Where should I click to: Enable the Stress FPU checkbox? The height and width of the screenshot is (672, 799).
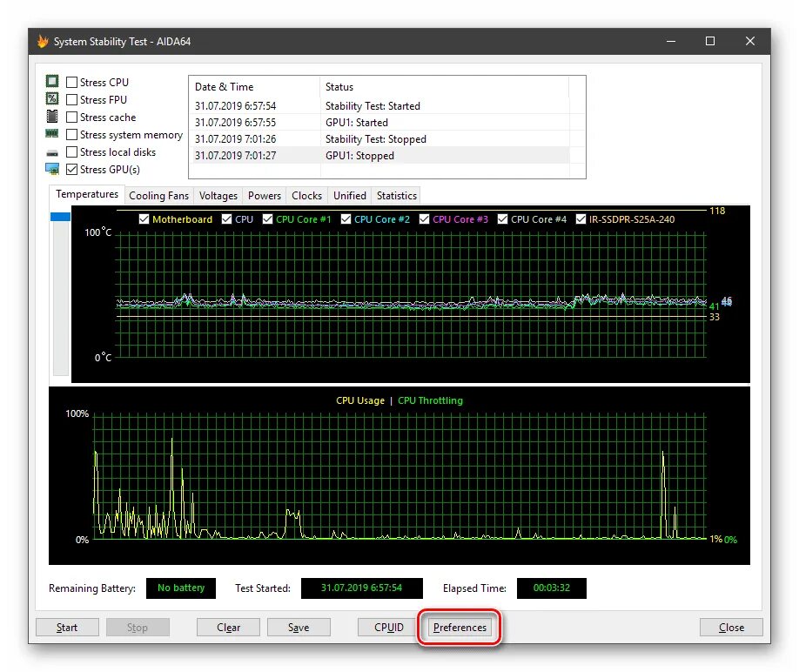(72, 99)
